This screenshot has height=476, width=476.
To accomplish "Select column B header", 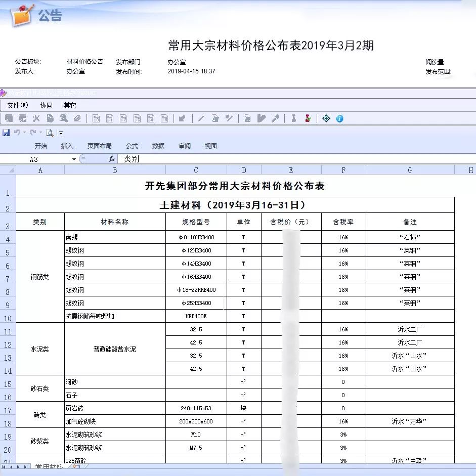I will point(115,170).
